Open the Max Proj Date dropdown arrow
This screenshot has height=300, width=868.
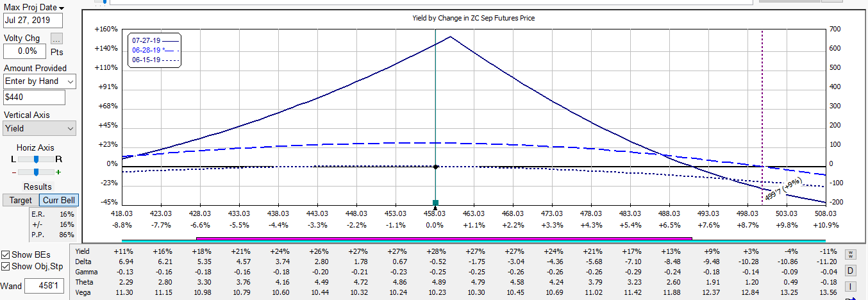(62, 8)
